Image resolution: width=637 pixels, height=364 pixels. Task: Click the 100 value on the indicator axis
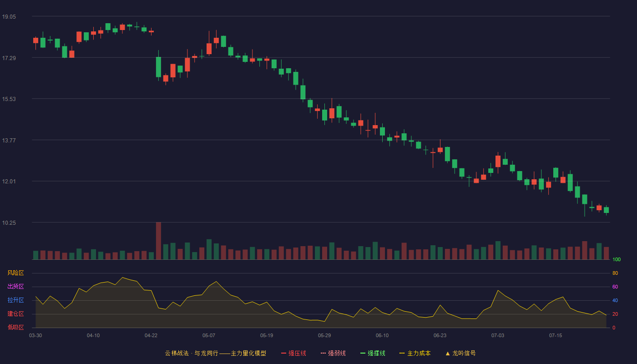[617, 260]
